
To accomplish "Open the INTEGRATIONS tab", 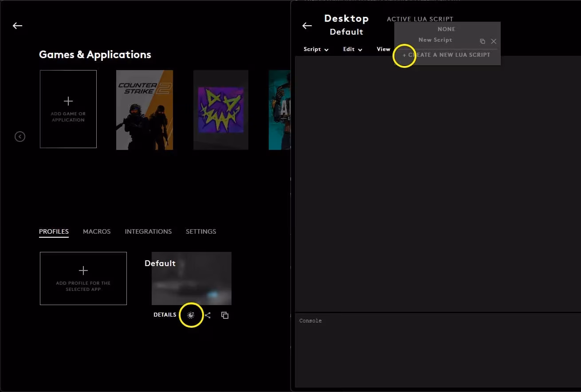I will [x=148, y=231].
